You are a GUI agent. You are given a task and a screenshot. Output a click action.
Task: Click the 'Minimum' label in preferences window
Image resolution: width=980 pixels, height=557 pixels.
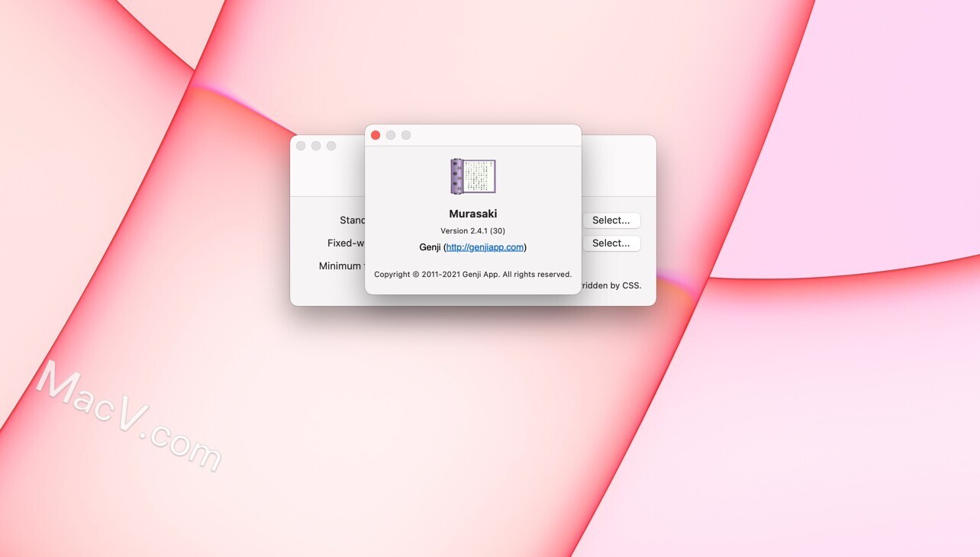click(x=341, y=266)
